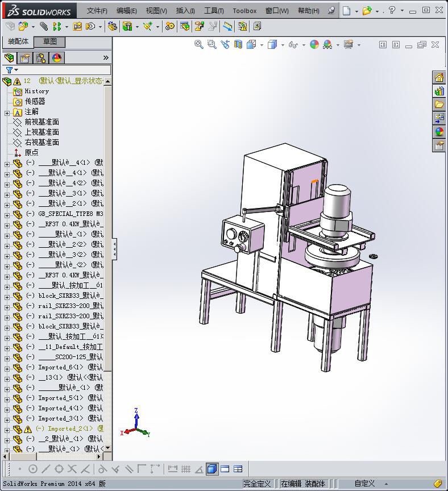The image size is (448, 491).
Task: Click the View Orientation icon
Action: [251, 44]
